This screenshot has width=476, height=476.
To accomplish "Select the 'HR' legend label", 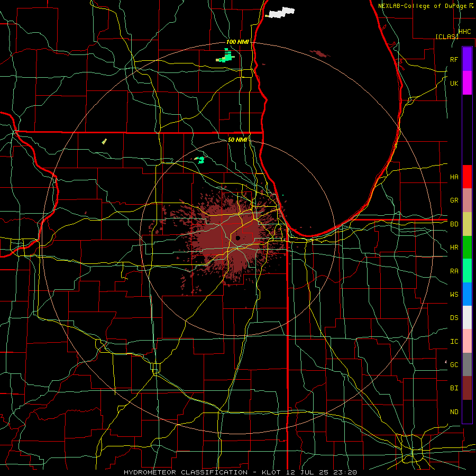I will click(x=454, y=248).
